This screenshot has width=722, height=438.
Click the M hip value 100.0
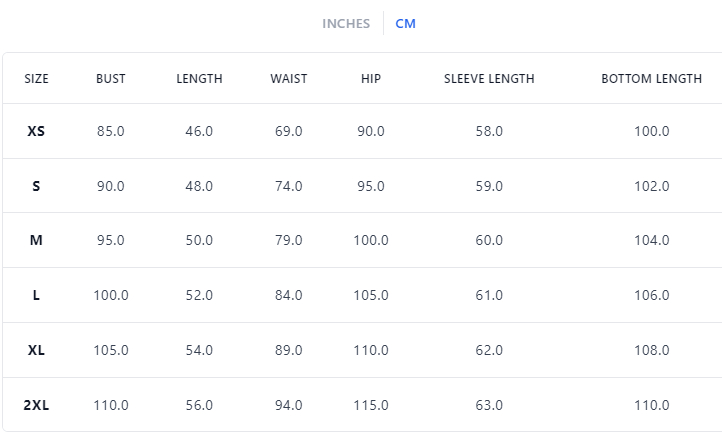[x=371, y=241]
